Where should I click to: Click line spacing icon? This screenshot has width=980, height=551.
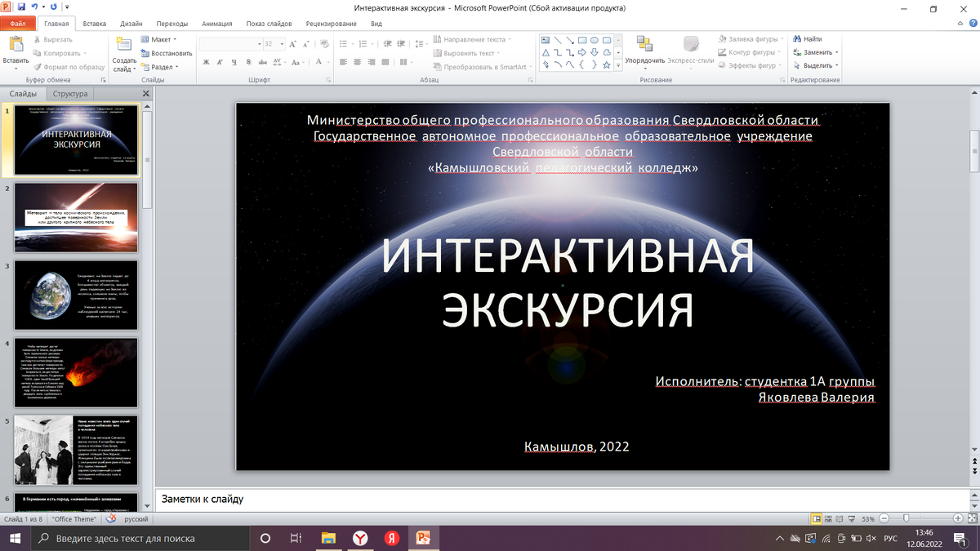pyautogui.click(x=419, y=44)
